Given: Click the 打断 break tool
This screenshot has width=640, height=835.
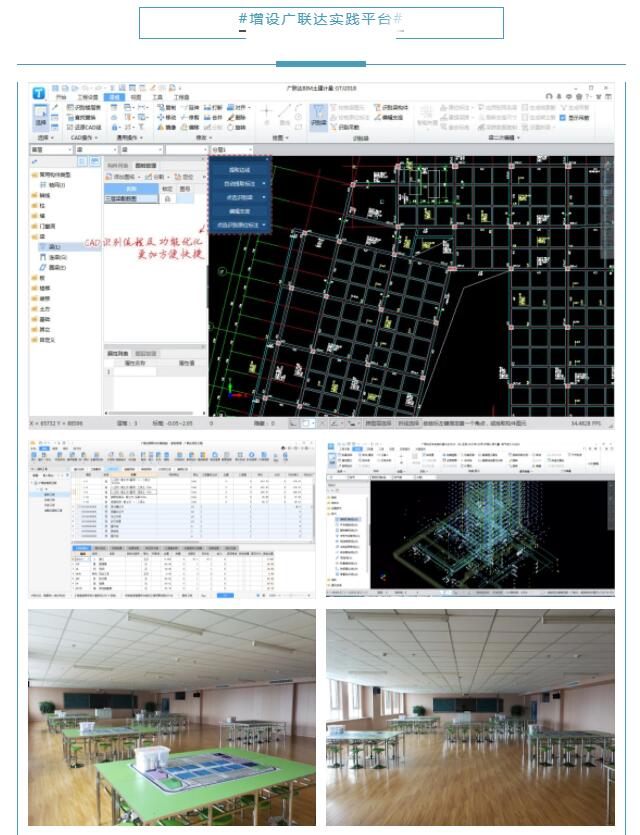Looking at the screenshot, I should click(214, 108).
